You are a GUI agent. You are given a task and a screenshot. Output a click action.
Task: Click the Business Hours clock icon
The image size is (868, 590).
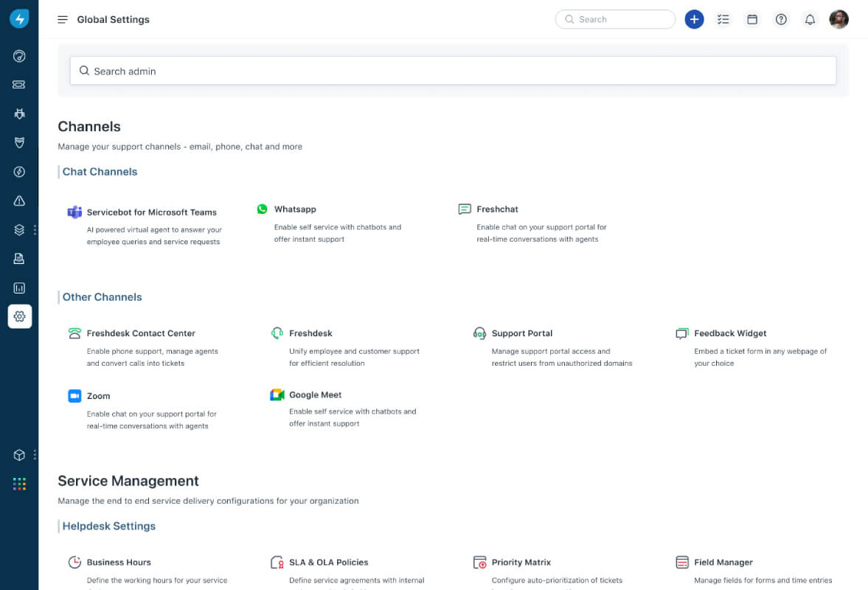[74, 562]
